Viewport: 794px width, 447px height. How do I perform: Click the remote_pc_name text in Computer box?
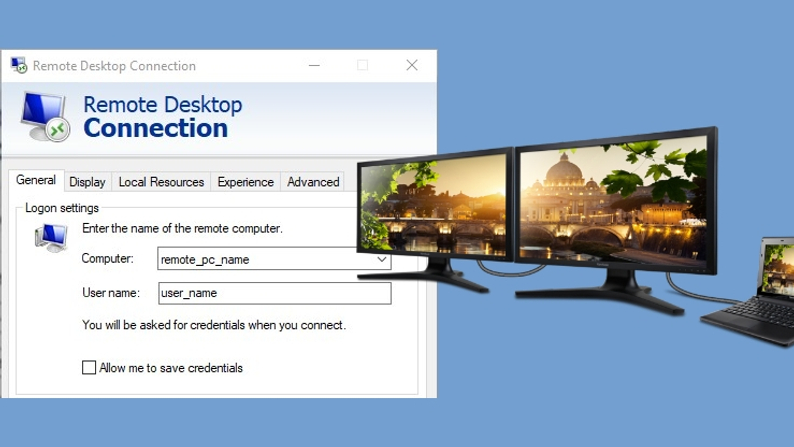click(205, 260)
